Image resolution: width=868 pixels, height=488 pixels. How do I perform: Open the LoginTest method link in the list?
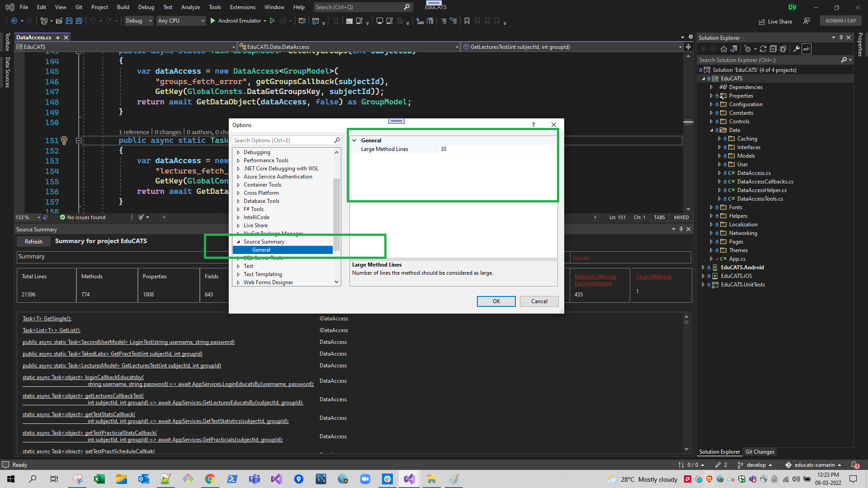pos(128,342)
